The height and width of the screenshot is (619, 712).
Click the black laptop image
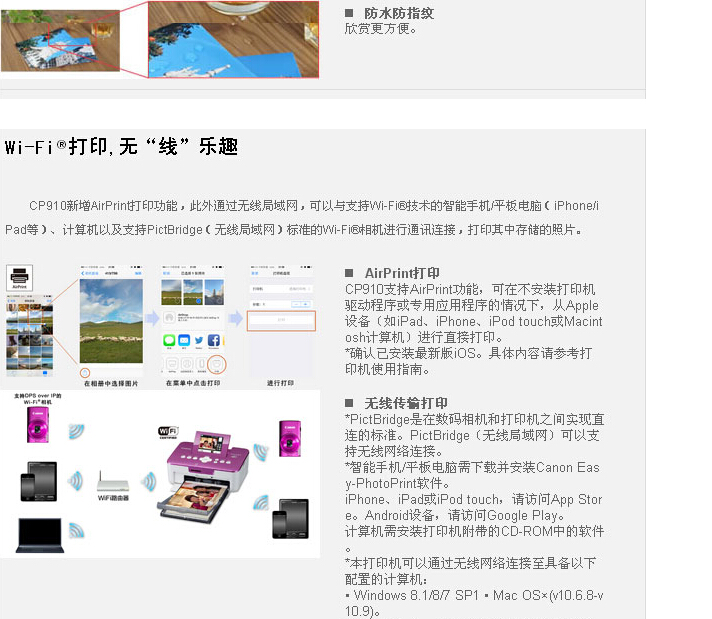tap(40, 535)
